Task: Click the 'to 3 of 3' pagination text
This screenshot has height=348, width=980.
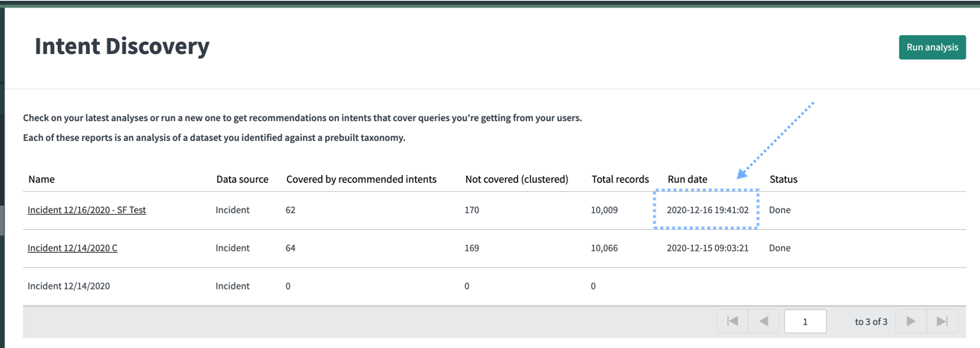Action: [871, 322]
